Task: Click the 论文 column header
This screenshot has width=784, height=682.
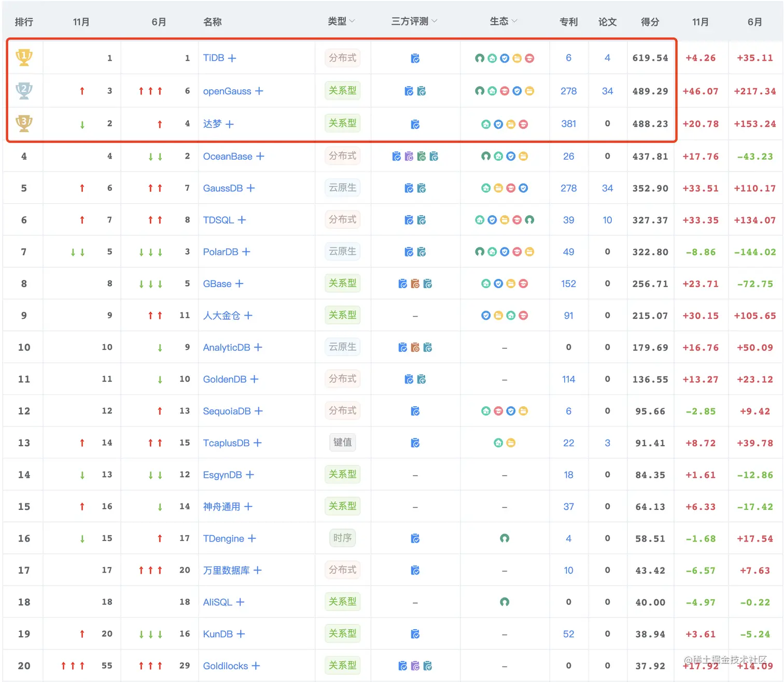Action: pyautogui.click(x=608, y=22)
